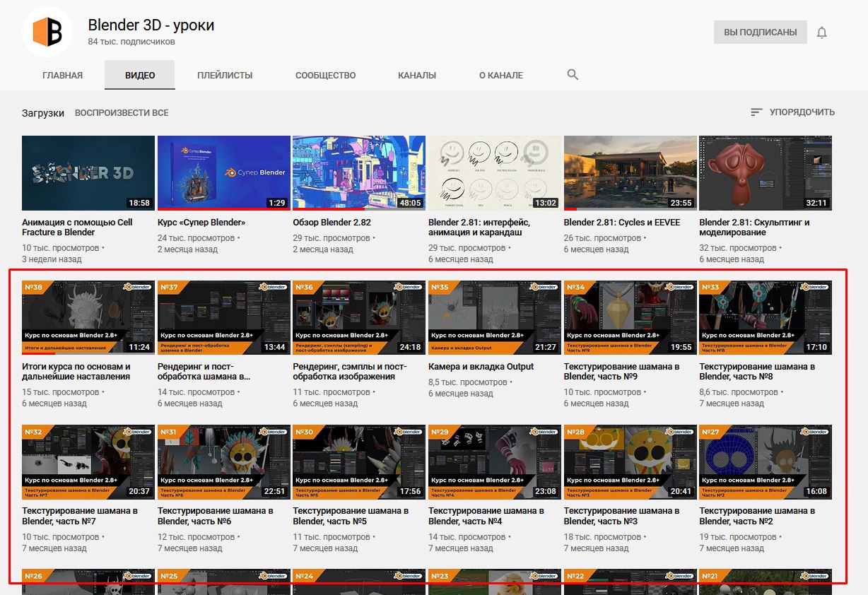Click the ВОСПРОИЗВЕСТИ ВСЕ link
This screenshot has width=868, height=595.
click(x=122, y=113)
